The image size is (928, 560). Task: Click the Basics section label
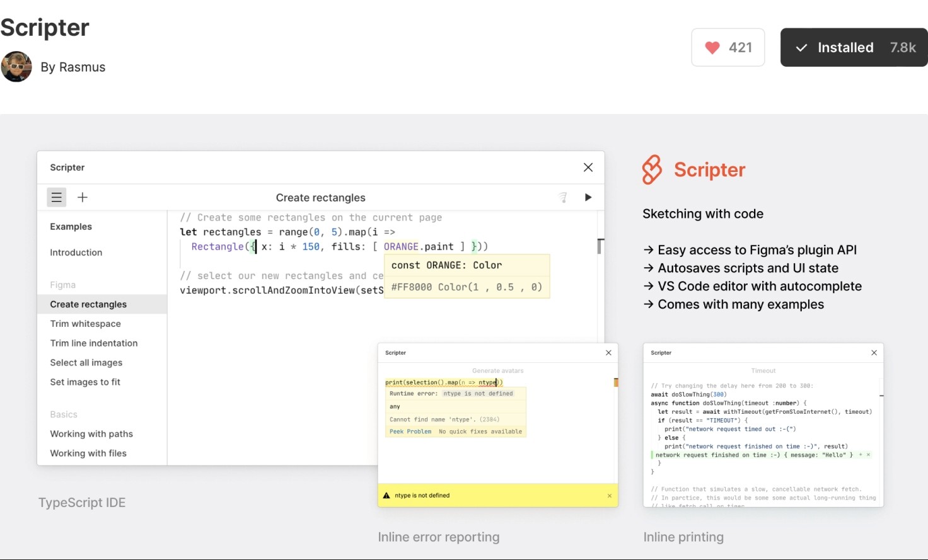click(x=64, y=414)
